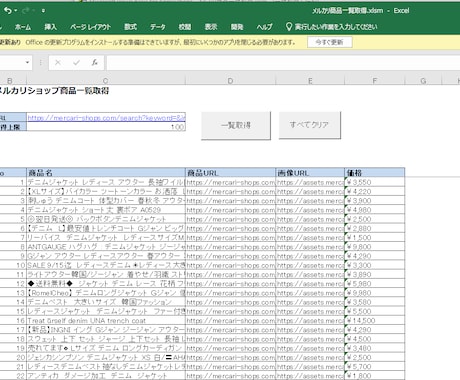Select product name Treat ürself denim UNA trench coat
Viewport: 460px width, 380px height.
pyautogui.click(x=106, y=321)
